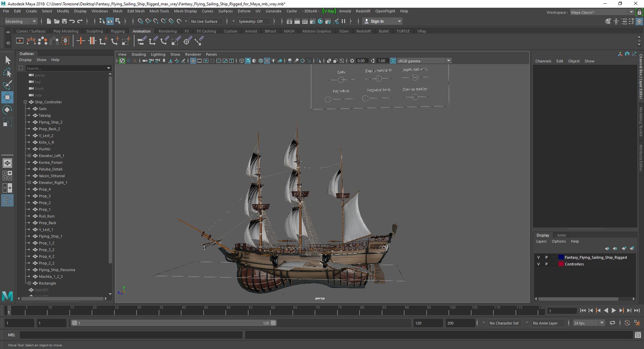Click the Parent Constraint shelf icon
The width and height of the screenshot is (644, 349).
click(142, 41)
